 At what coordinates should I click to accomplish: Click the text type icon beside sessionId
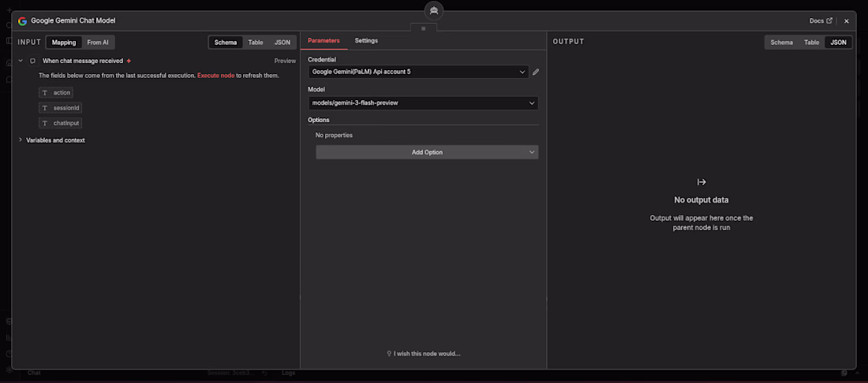click(x=45, y=108)
